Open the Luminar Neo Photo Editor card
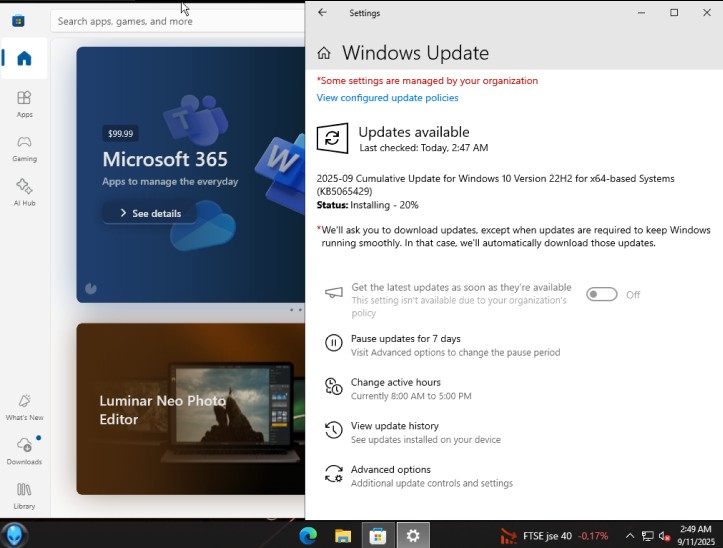The image size is (723, 548). 190,409
